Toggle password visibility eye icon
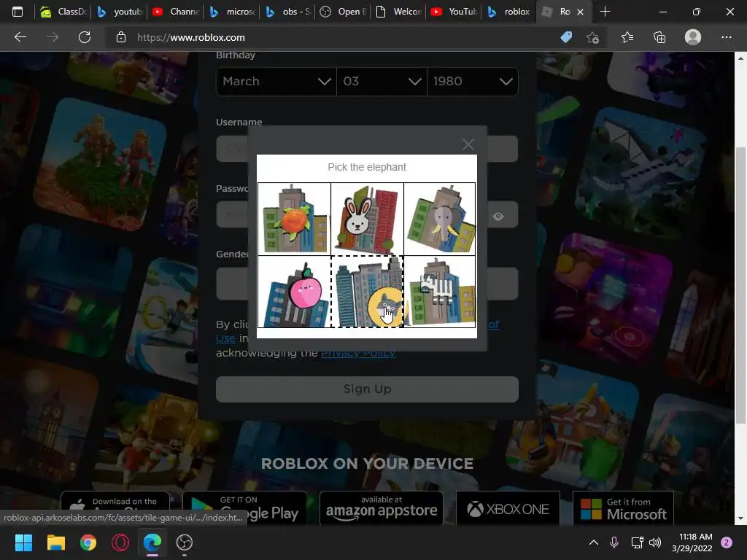The width and height of the screenshot is (747, 560). point(498,216)
